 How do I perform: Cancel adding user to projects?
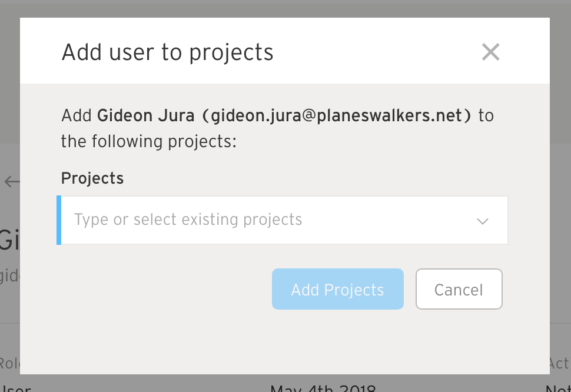click(x=459, y=289)
